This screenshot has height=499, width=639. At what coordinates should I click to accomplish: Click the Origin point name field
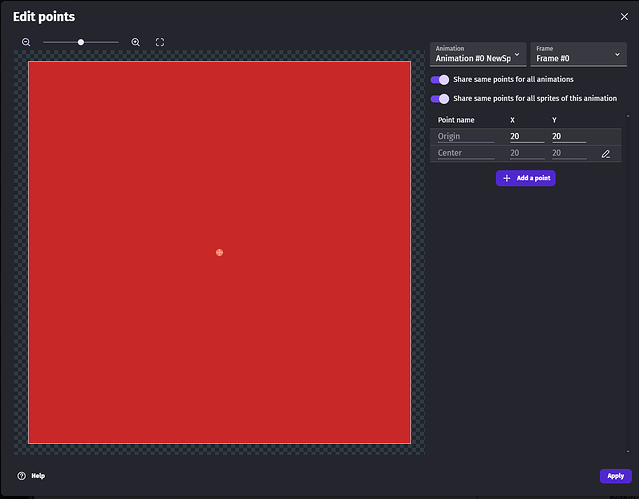pos(465,136)
